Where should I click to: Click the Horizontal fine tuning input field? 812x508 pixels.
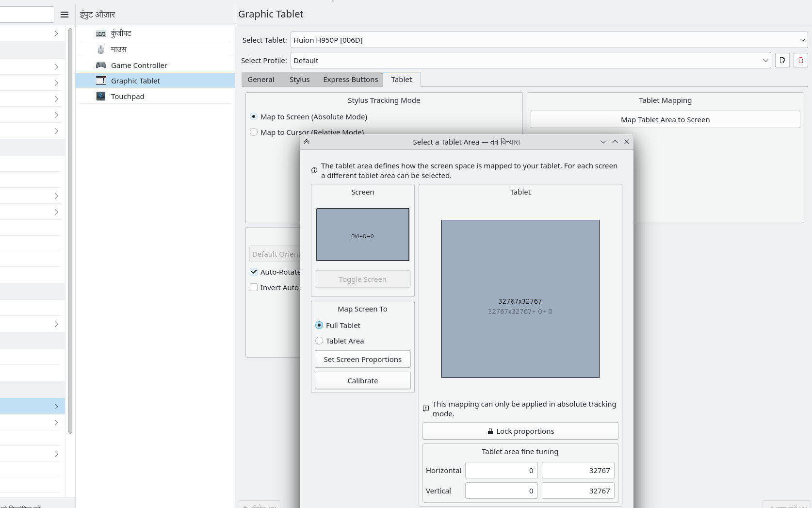click(501, 470)
